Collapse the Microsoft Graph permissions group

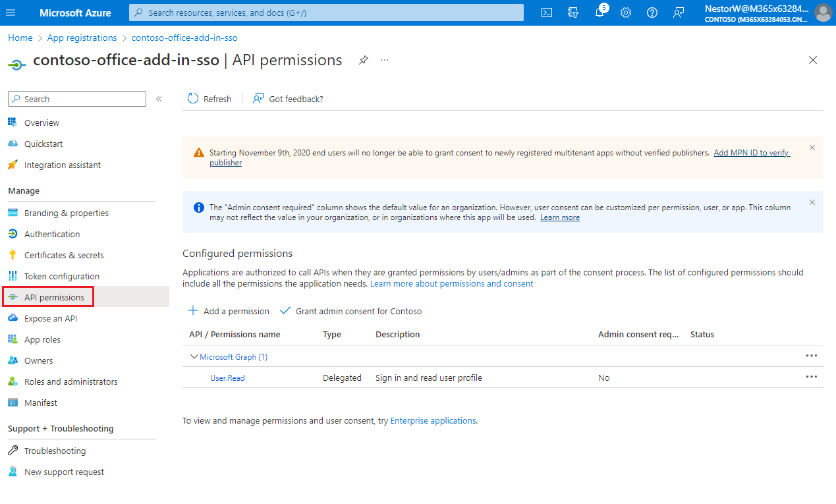tap(194, 356)
